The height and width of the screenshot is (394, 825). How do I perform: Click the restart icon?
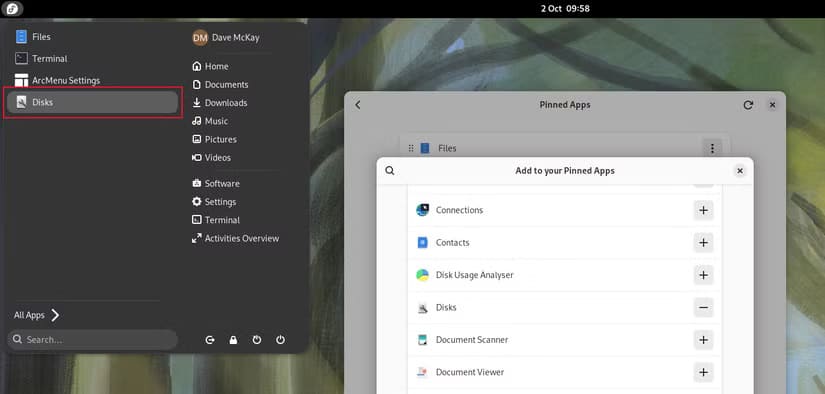click(257, 340)
